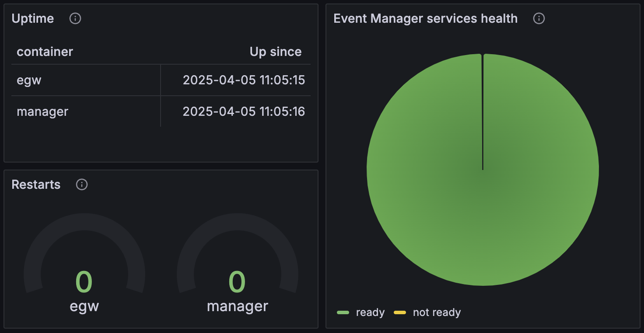Select the egw container table cell
The image size is (644, 333).
pos(86,80)
